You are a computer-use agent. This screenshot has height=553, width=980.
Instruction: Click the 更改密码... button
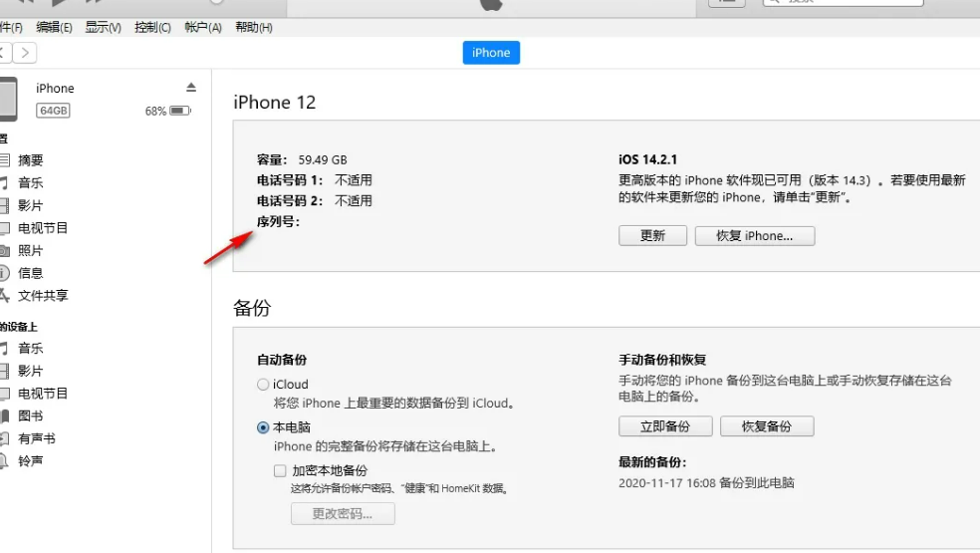(x=343, y=513)
